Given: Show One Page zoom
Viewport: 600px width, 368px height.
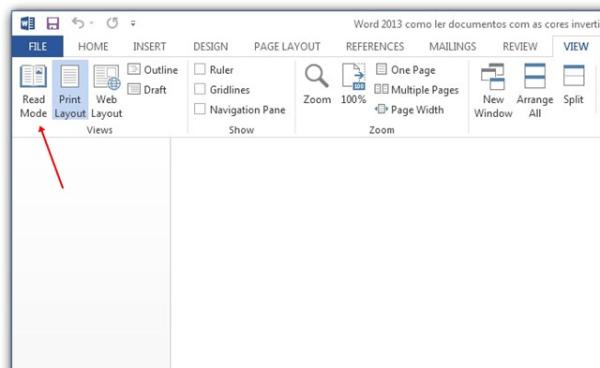Looking at the screenshot, I should click(x=406, y=70).
